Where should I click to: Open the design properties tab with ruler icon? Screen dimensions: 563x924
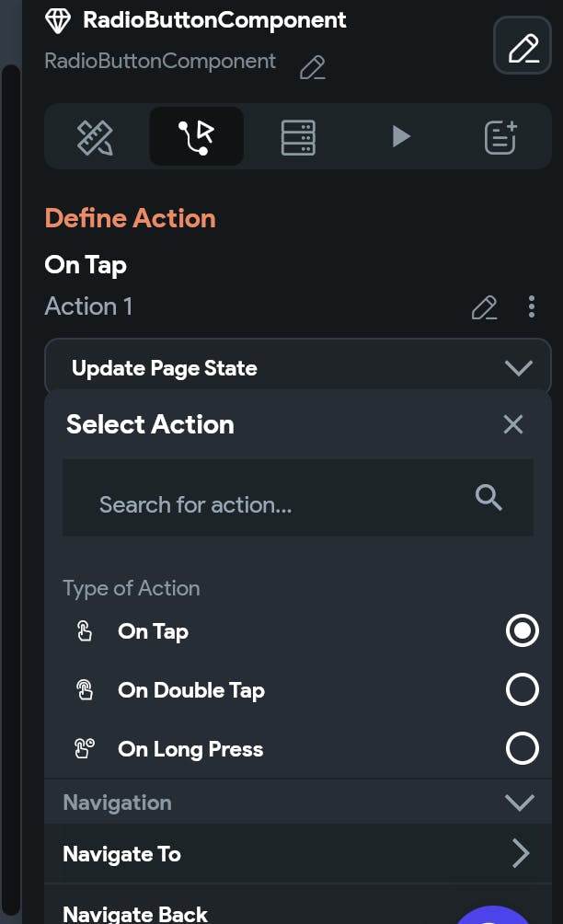pos(95,137)
